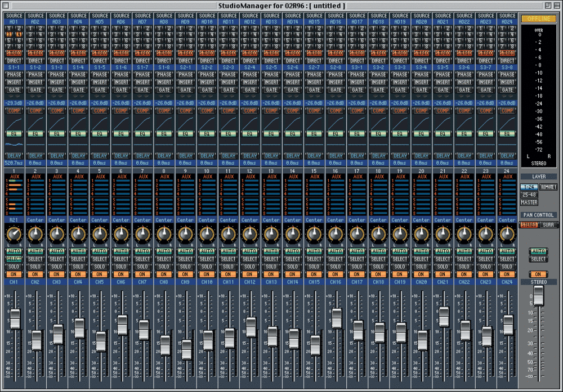Open the AD10 source selector on channel 10
This screenshot has height=392, width=563.
click(x=207, y=22)
